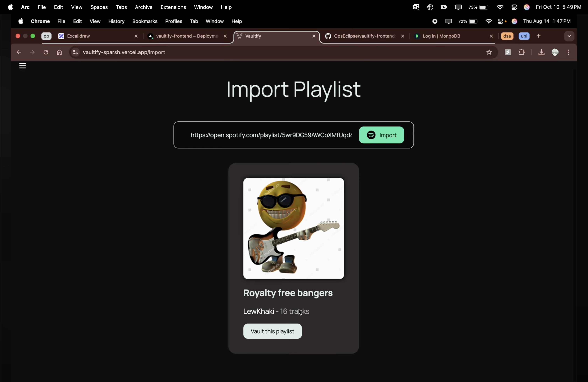Image resolution: width=588 pixels, height=382 pixels.
Task: Open the hamburger menu icon
Action: pos(23,66)
